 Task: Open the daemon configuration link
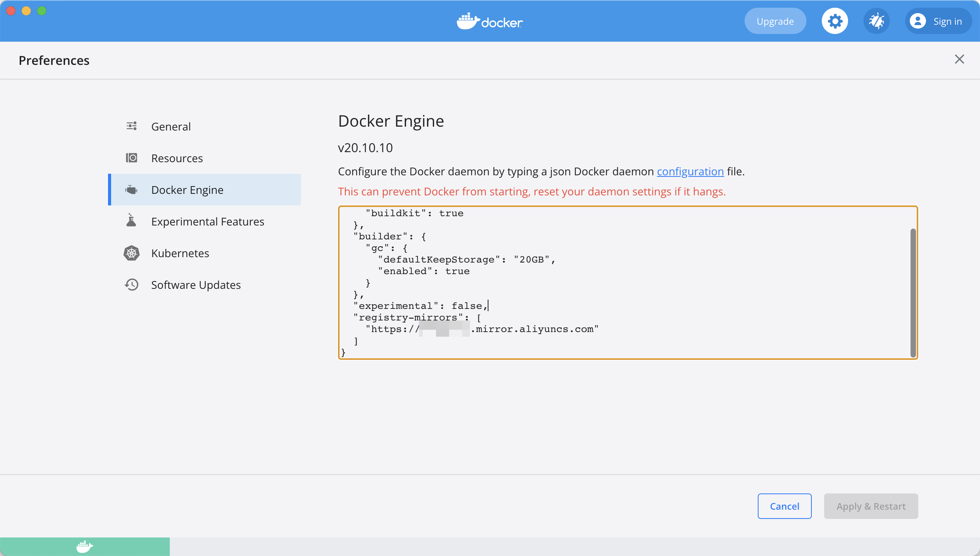(690, 171)
